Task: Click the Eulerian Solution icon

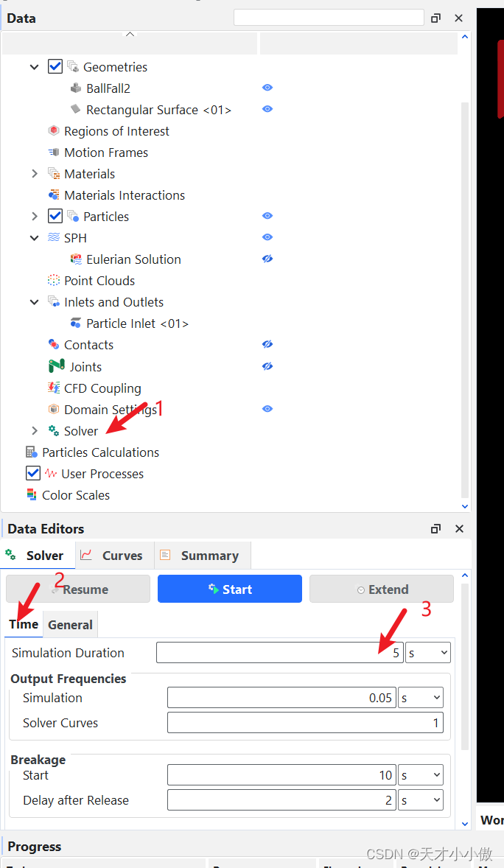Action: point(76,259)
